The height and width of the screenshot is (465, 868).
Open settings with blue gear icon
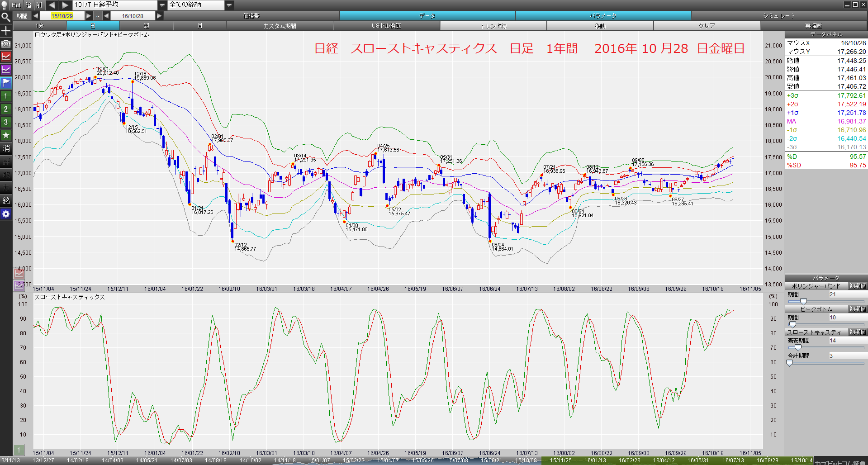coord(6,214)
